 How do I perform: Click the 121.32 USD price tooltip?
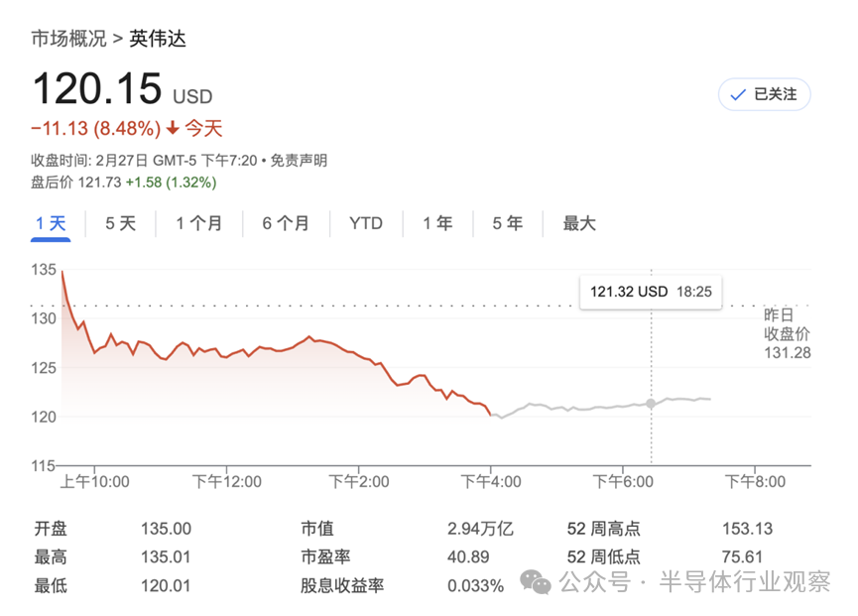pos(651,292)
